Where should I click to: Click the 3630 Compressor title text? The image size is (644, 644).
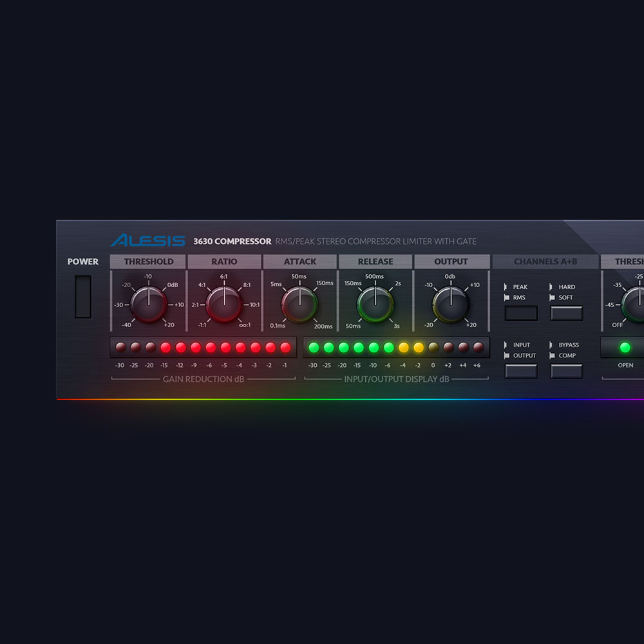(x=232, y=241)
